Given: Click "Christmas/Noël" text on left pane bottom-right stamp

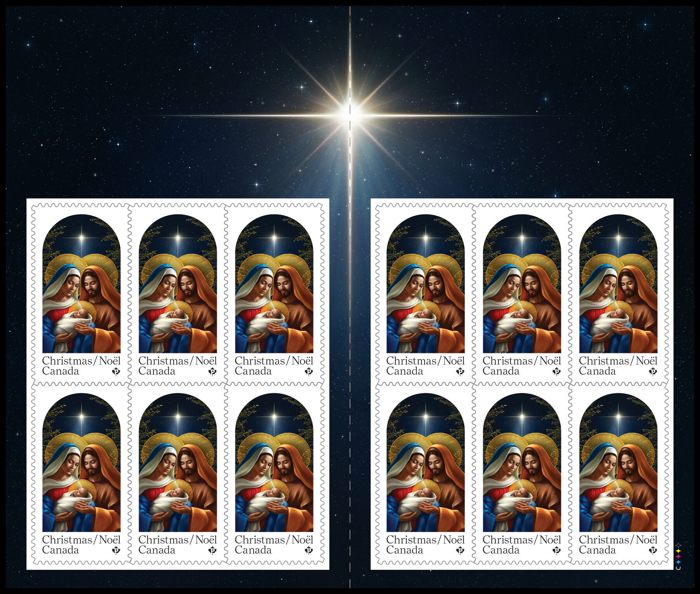Looking at the screenshot, I should click(274, 540).
